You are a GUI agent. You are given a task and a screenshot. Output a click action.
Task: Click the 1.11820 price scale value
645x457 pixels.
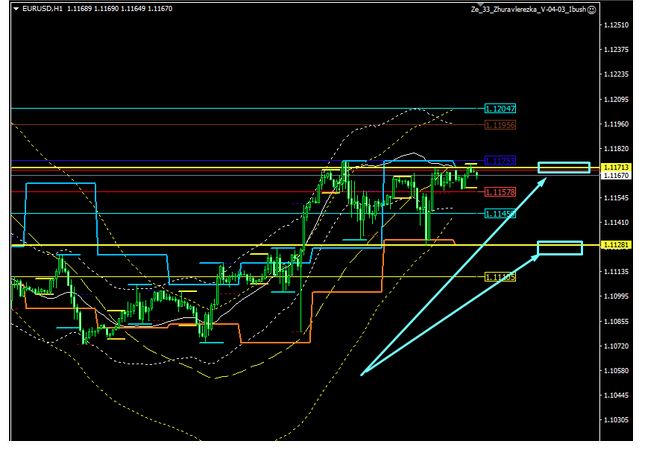pyautogui.click(x=616, y=148)
